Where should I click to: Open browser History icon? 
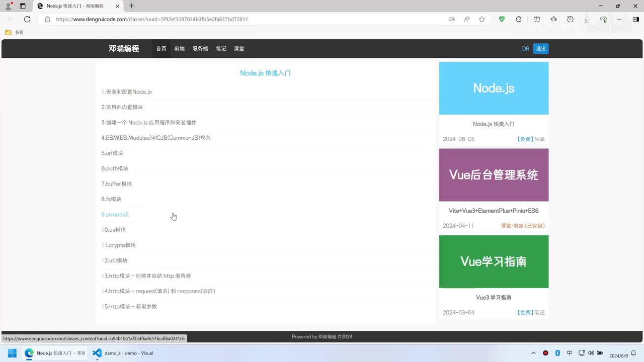coord(570,19)
